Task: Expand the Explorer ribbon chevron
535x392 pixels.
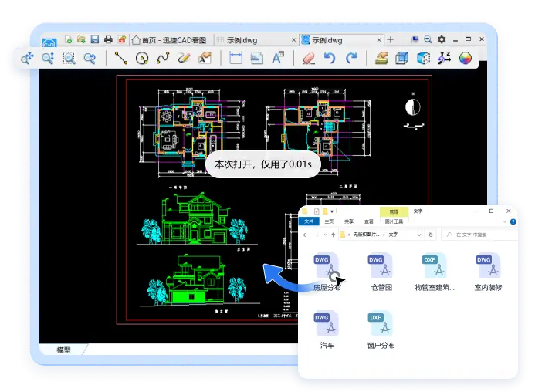Action: click(505, 221)
